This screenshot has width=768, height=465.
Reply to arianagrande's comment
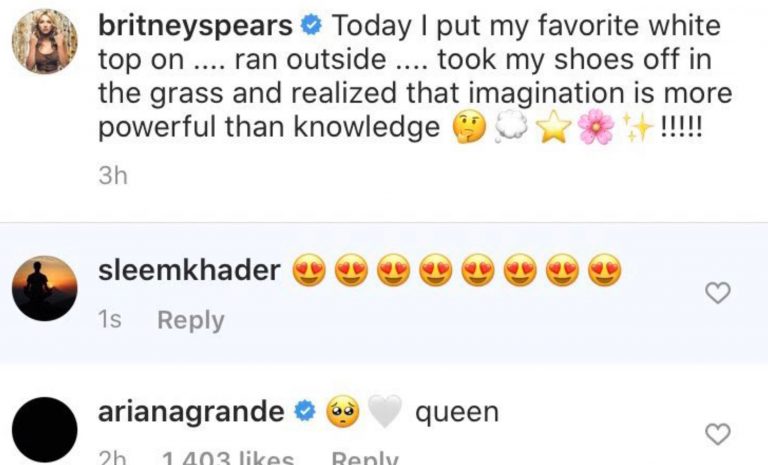point(364,458)
